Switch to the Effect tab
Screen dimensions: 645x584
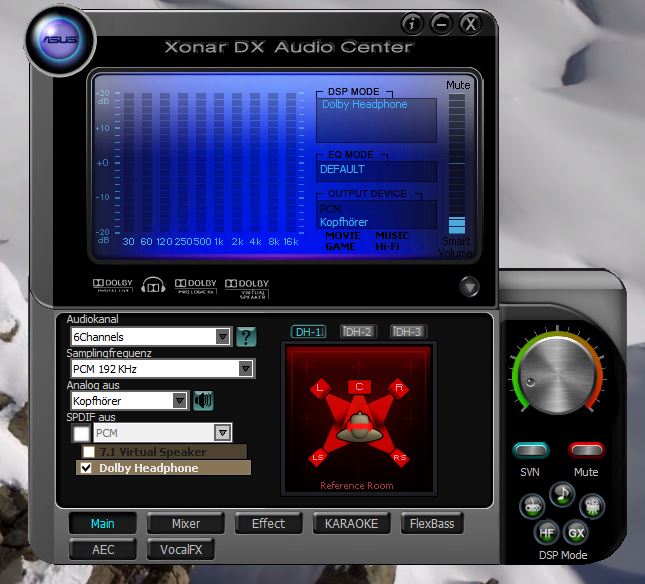click(x=268, y=523)
